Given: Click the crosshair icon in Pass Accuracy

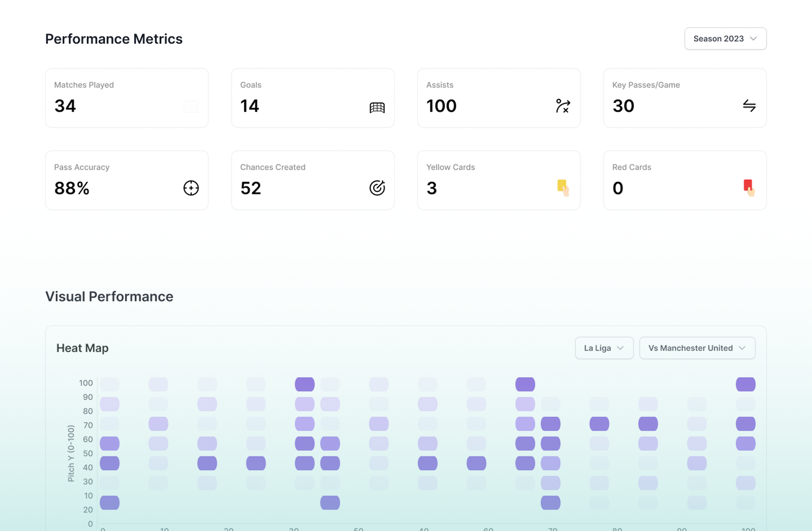Looking at the screenshot, I should (x=191, y=188).
